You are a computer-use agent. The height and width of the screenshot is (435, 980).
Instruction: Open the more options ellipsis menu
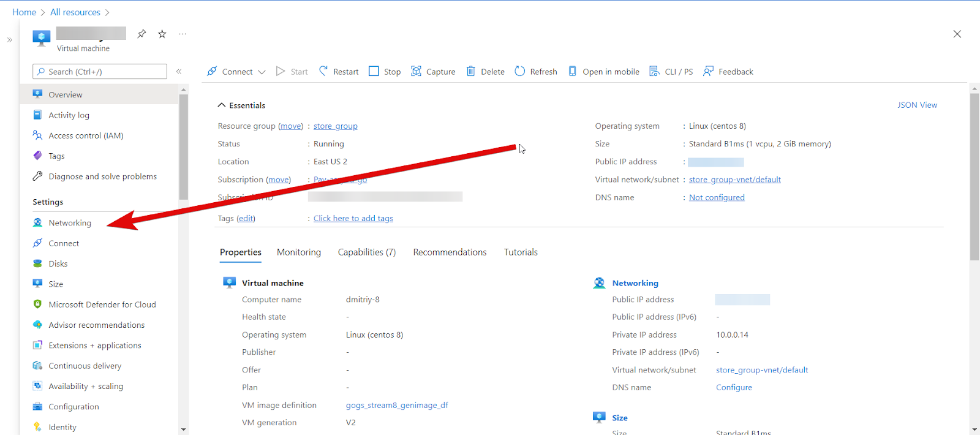click(x=183, y=34)
